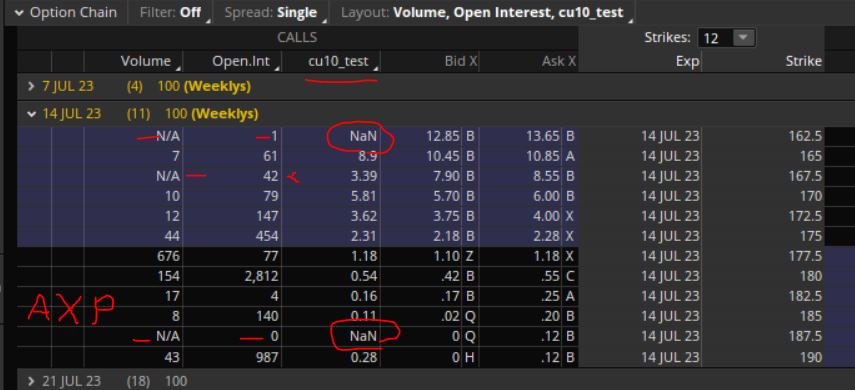Click the 170 strike cell
The image size is (855, 390).
tap(811, 196)
